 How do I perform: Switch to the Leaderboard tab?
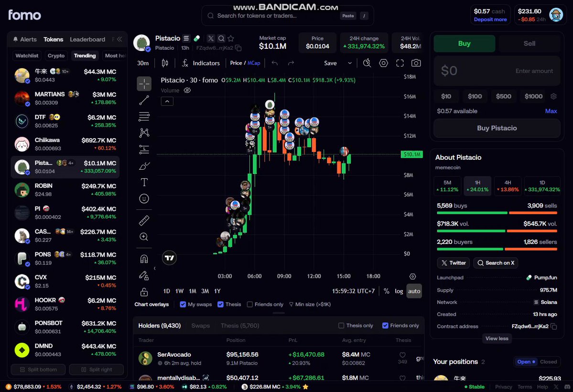(x=87, y=39)
